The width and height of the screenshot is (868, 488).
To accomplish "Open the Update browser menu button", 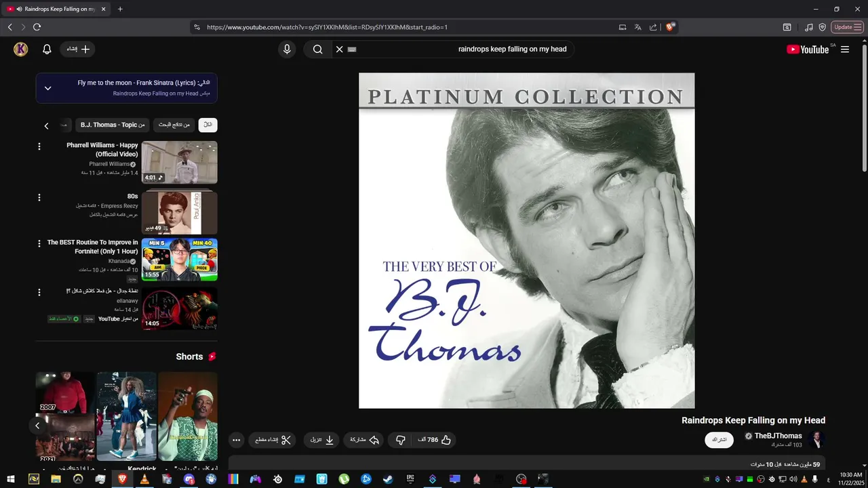I will 847,27.
